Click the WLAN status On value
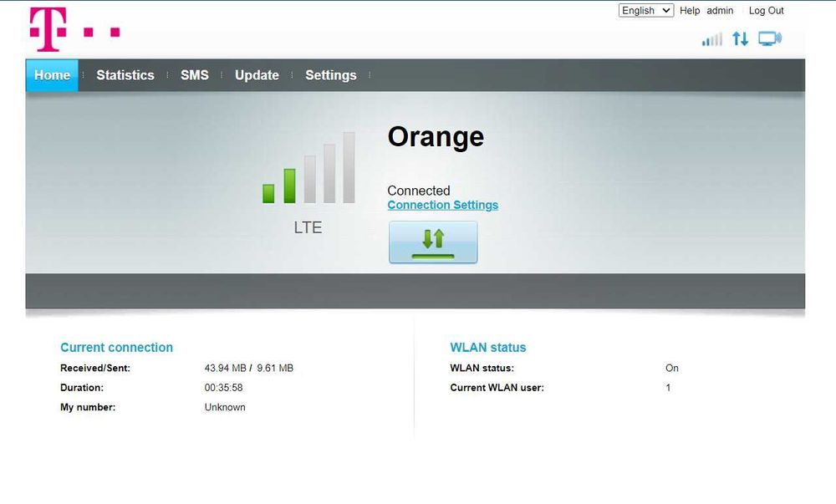 click(672, 368)
